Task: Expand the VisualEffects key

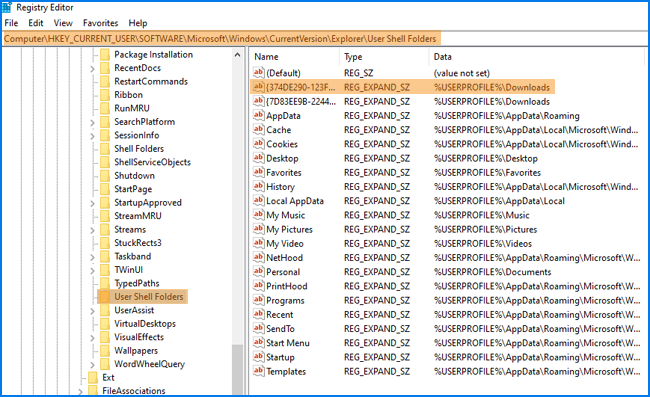Action: [x=92, y=338]
